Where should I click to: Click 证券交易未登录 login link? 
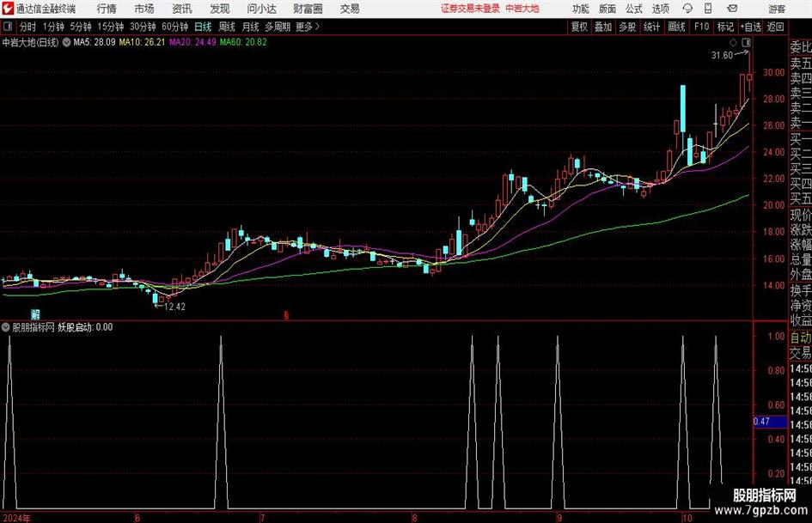point(470,9)
